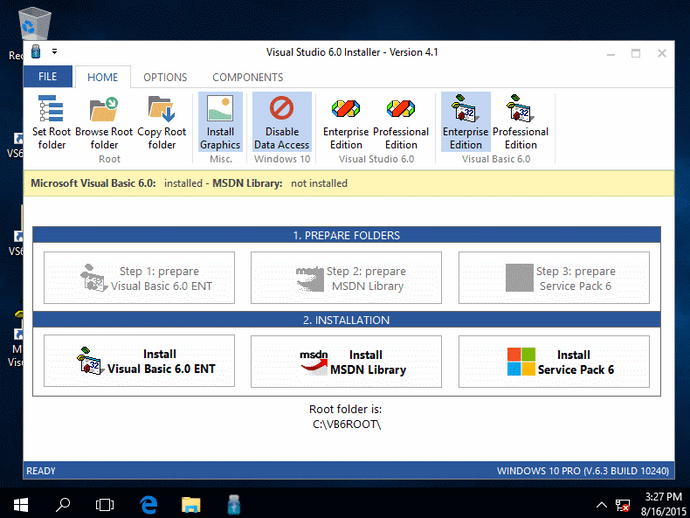Viewport: 690px width, 518px height.
Task: Open Task View on the taskbar
Action: pyautogui.click(x=105, y=504)
